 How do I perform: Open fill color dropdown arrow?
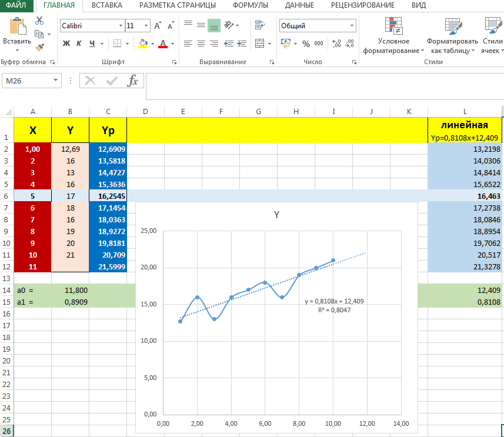(152, 44)
